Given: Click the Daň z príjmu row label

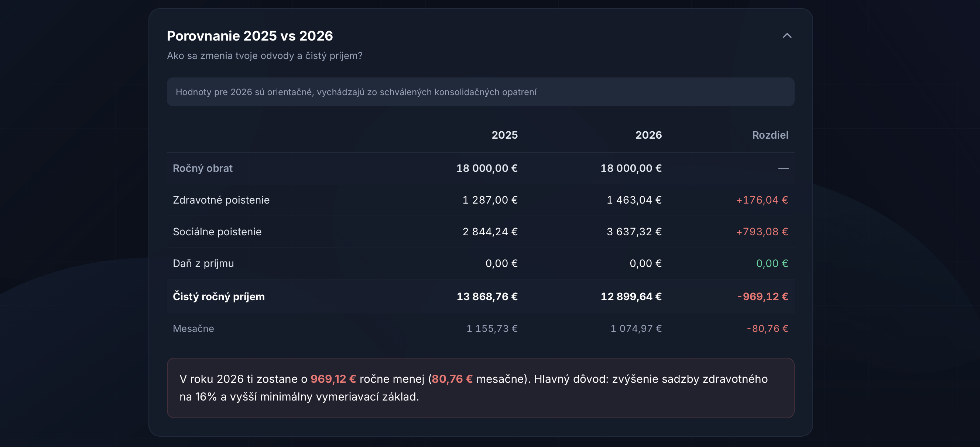Looking at the screenshot, I should pos(203,263).
